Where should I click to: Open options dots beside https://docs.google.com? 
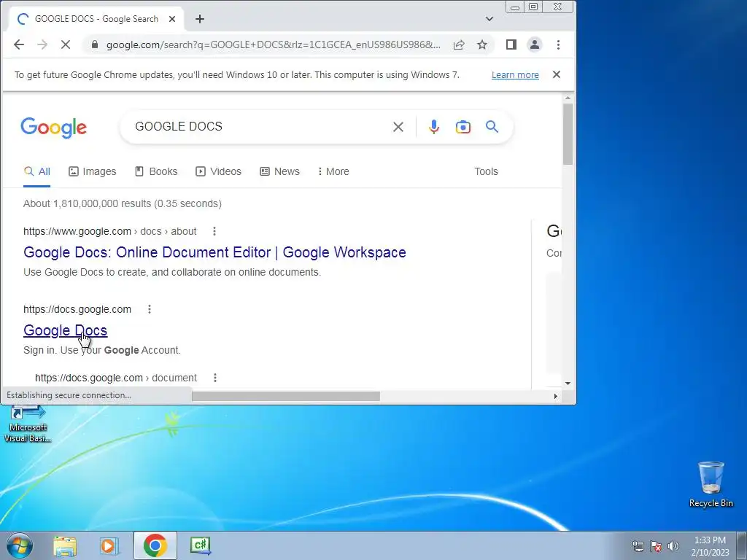(x=149, y=309)
